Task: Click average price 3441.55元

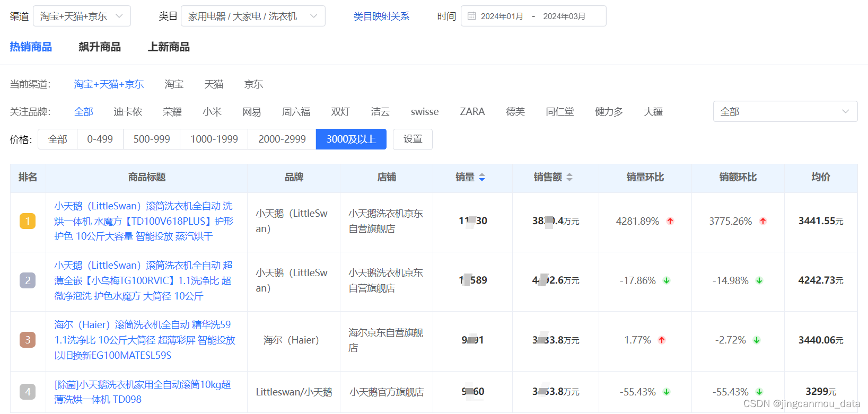Action: pyautogui.click(x=821, y=221)
